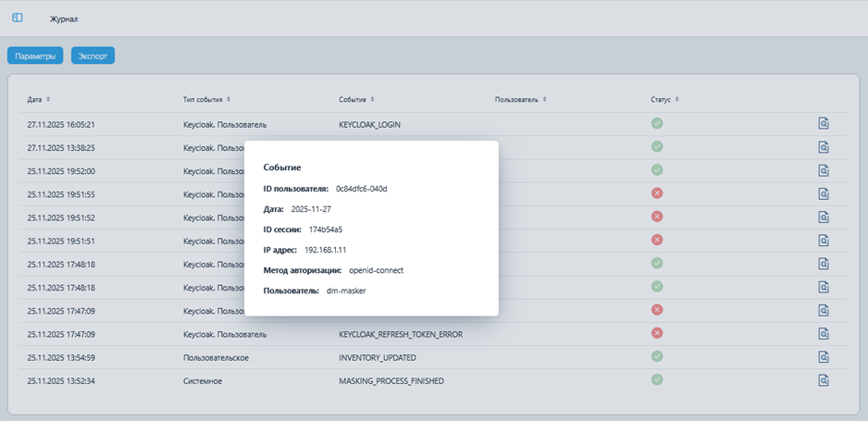This screenshot has height=421, width=868.
Task: View details of INVENTORY_UPDATED event
Action: [x=823, y=356]
